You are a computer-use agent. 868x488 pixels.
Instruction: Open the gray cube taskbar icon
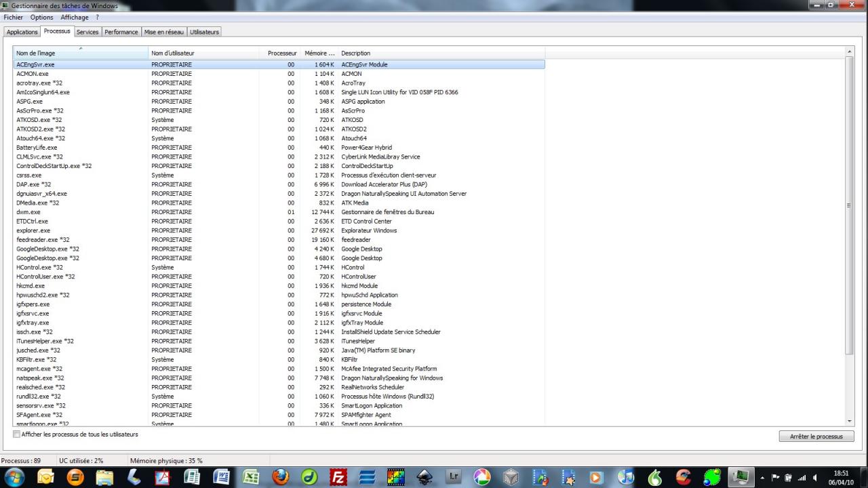(511, 477)
